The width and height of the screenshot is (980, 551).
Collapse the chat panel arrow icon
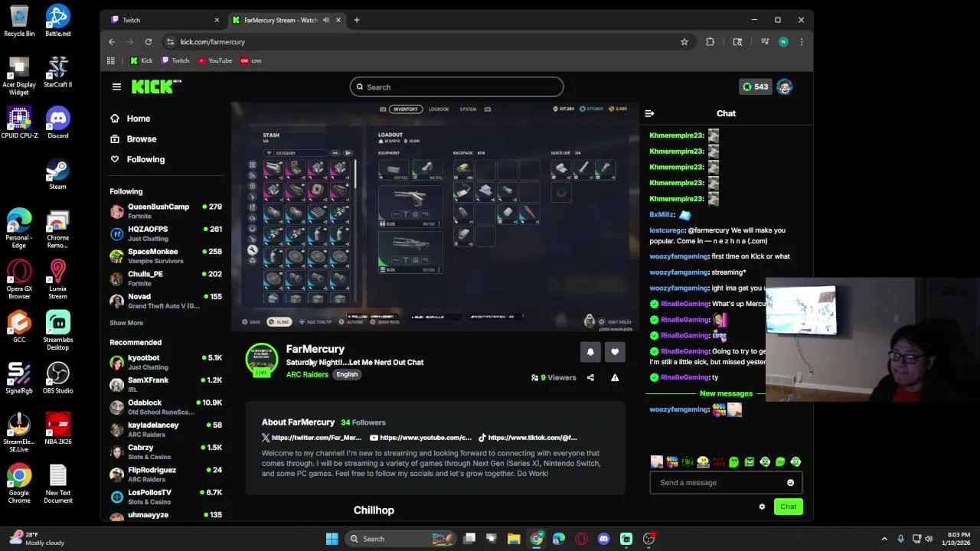pos(649,113)
